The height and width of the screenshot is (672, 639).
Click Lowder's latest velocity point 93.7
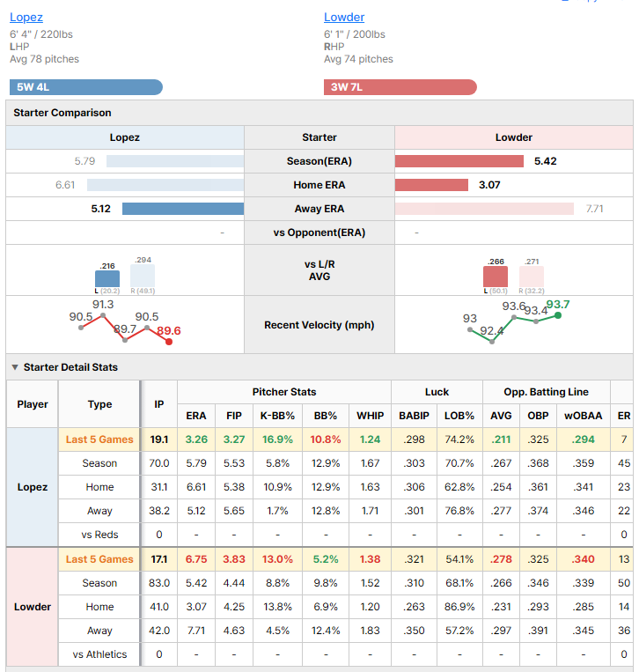(558, 315)
